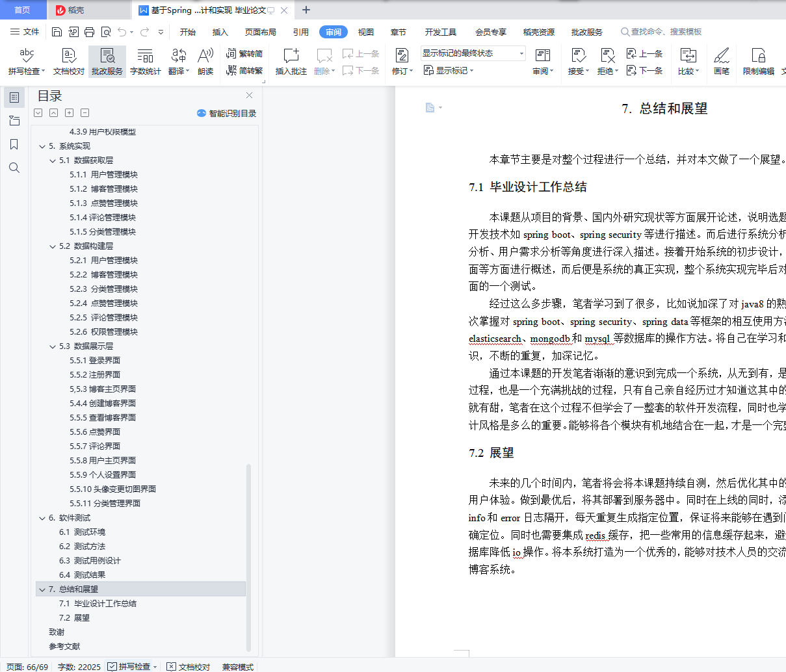Go to 致谢 in outline

pyautogui.click(x=57, y=632)
